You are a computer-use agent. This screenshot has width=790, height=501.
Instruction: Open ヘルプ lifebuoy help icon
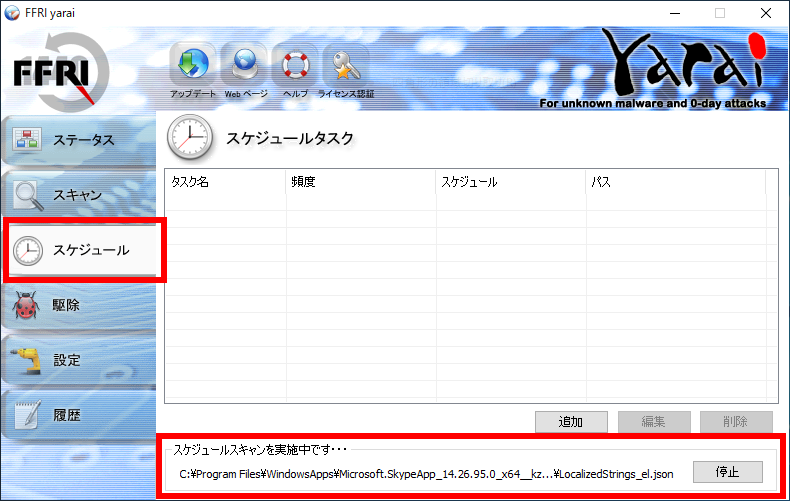coord(295,66)
